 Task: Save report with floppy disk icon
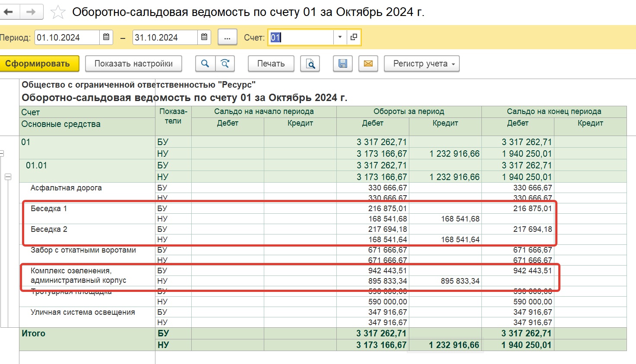click(x=343, y=63)
